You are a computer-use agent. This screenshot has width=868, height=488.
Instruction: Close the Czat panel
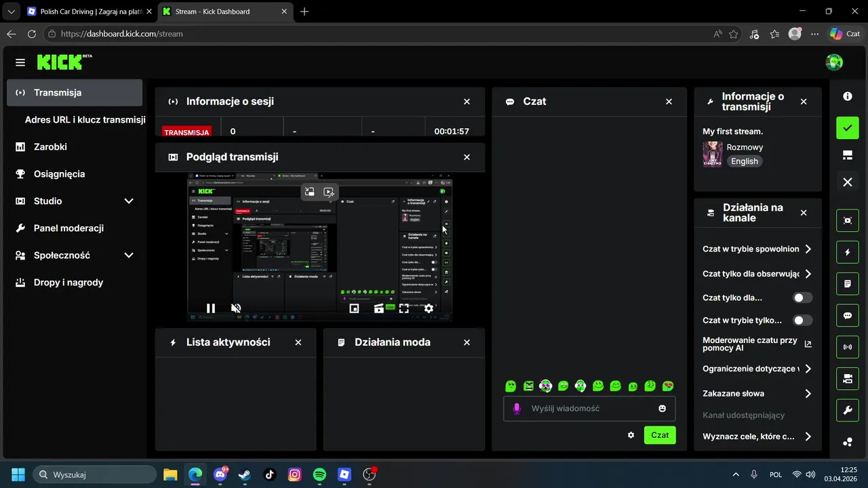coord(669,102)
